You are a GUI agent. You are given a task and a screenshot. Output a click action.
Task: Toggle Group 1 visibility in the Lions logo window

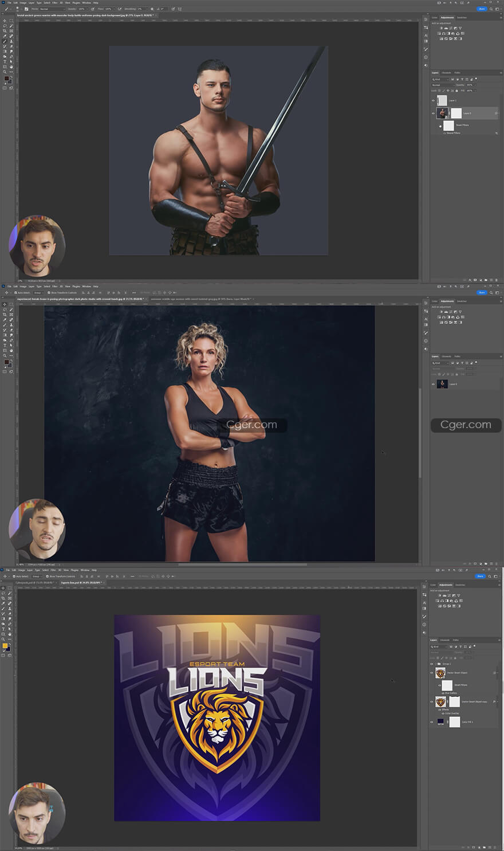pyautogui.click(x=432, y=664)
